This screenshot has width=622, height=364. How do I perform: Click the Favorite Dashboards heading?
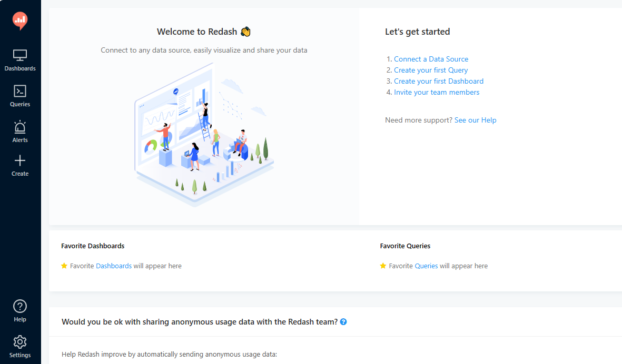pos(93,246)
